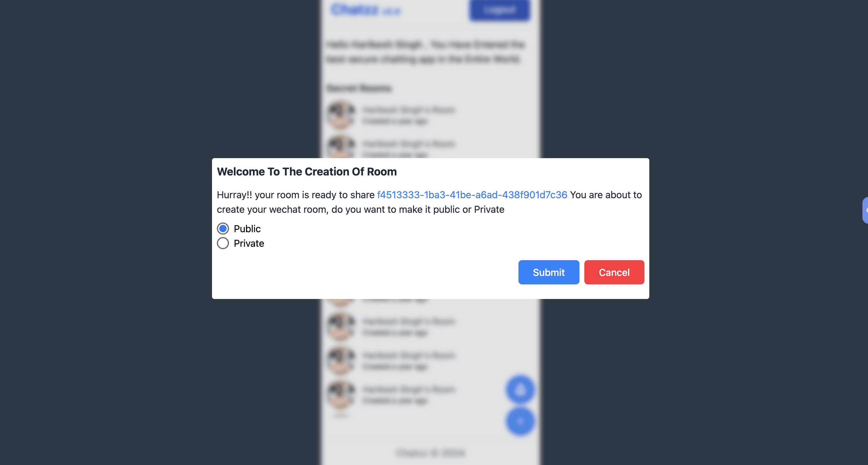Open the blue room ID share link
Viewport: 868px width, 465px height.
[472, 195]
